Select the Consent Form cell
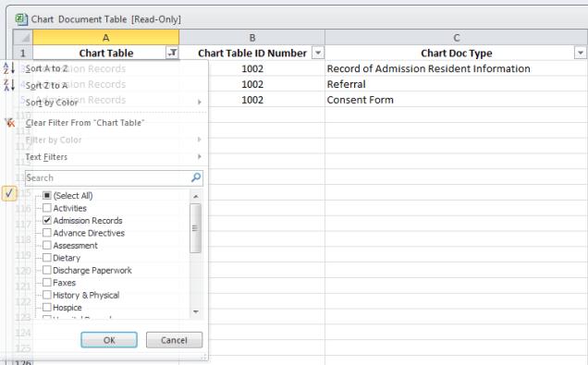 click(x=457, y=100)
